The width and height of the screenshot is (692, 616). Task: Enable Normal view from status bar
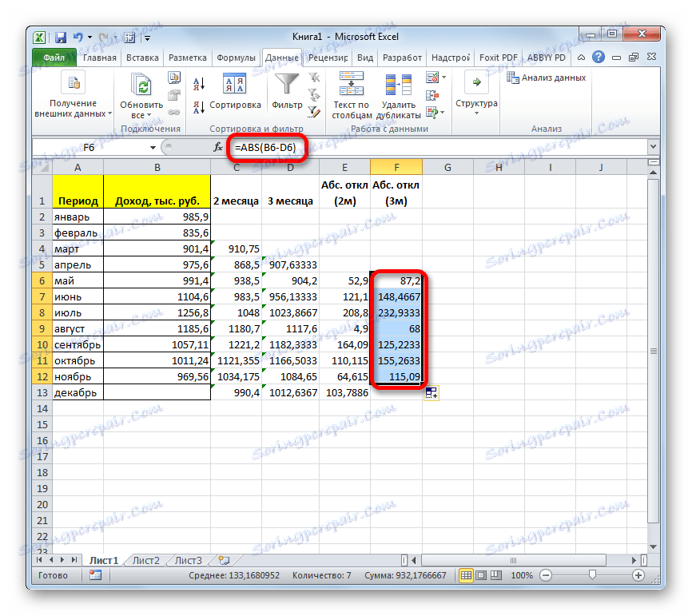pyautogui.click(x=466, y=574)
